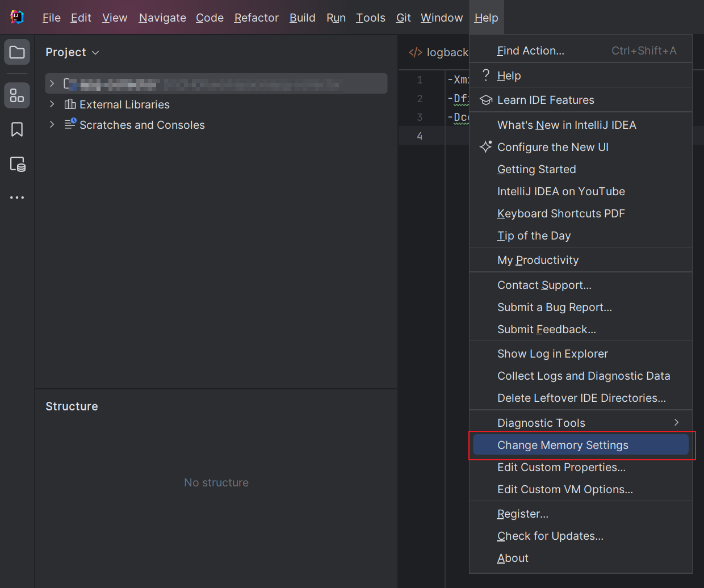Screen dimensions: 704x588
Task: Click the IntelliJ IDEA logo icon
Action: [17, 17]
